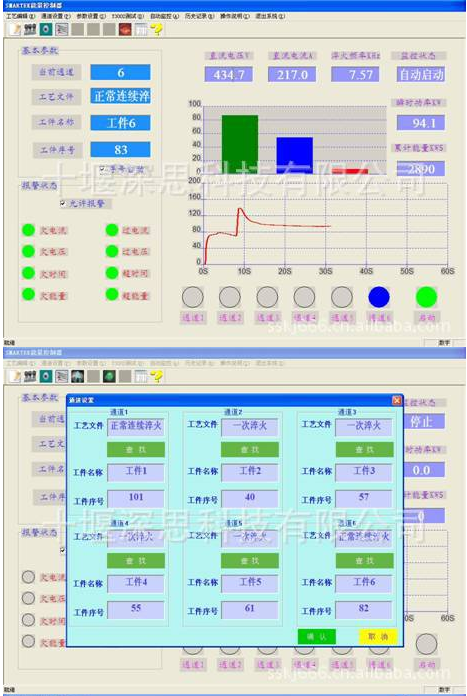Image resolution: width=467 pixels, height=696 pixels.
Task: Close the 通道设置 dialog with the red X
Action: click(397, 400)
